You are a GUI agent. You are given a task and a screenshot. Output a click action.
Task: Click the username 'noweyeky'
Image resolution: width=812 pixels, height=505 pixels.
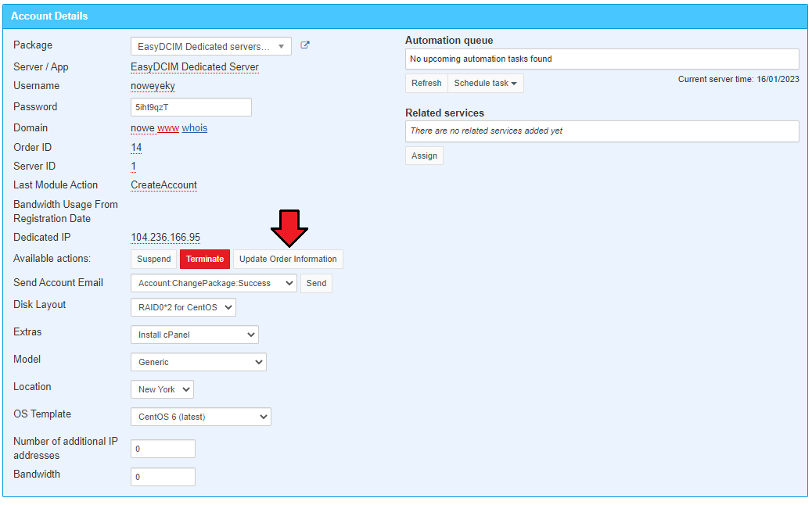click(153, 86)
